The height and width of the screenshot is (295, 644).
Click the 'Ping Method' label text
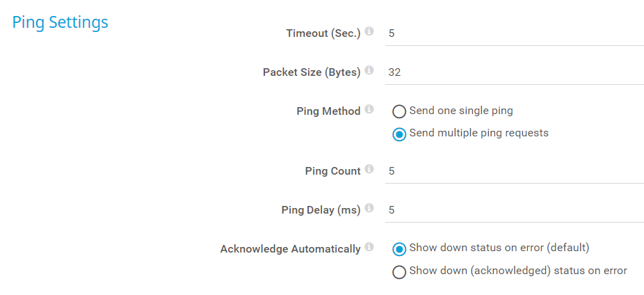(x=328, y=111)
